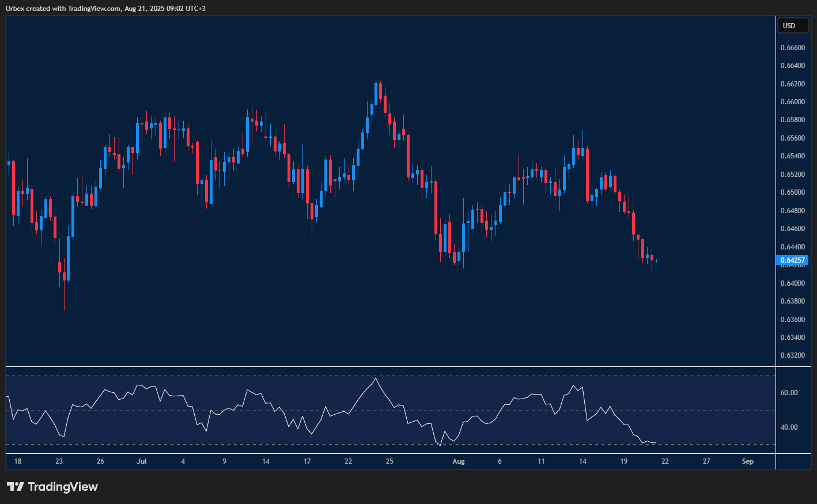This screenshot has height=504, width=817.
Task: Select the Aug label on time axis
Action: tap(458, 461)
